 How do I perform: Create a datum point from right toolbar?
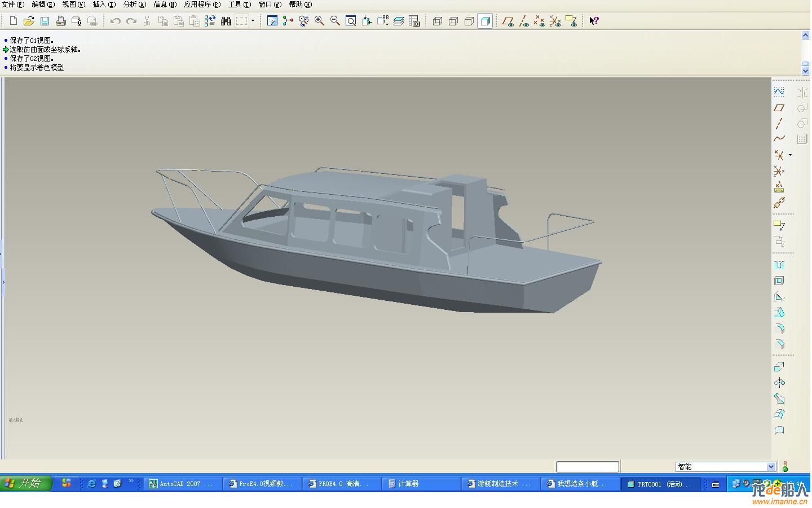(779, 155)
